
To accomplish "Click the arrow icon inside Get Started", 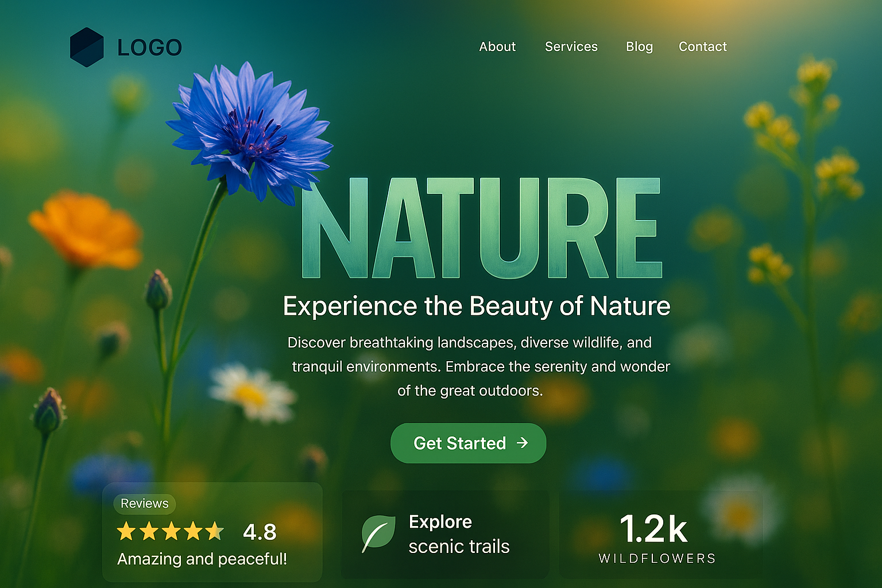I will (x=522, y=443).
